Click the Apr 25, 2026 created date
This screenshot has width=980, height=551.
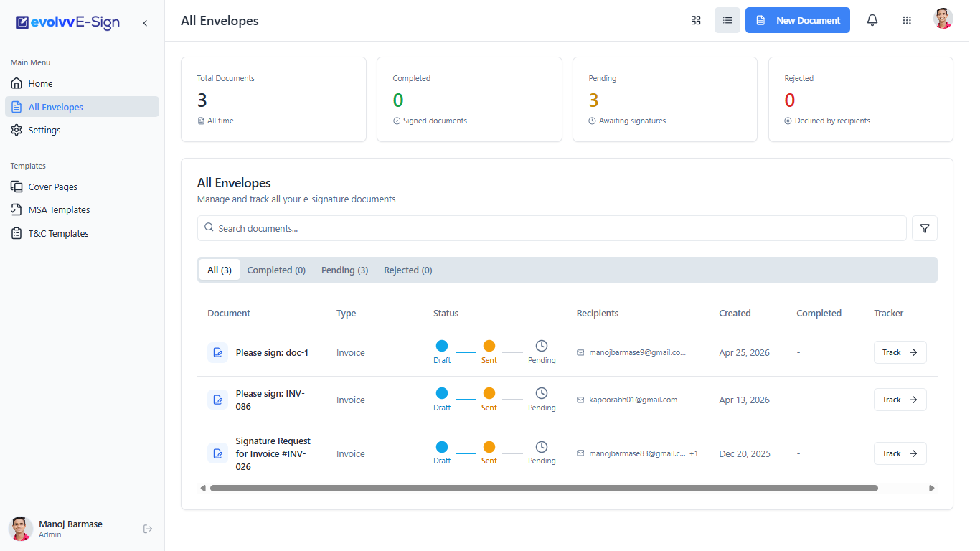[x=744, y=353]
